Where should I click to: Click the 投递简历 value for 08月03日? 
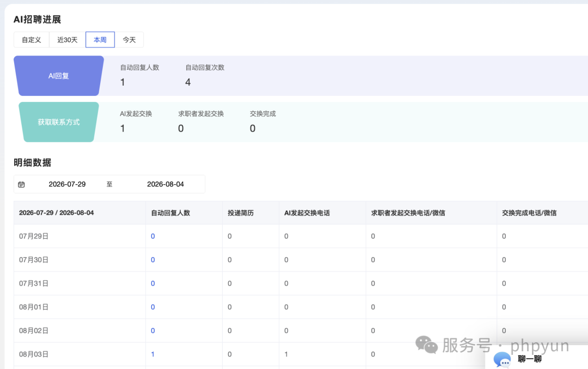point(230,354)
